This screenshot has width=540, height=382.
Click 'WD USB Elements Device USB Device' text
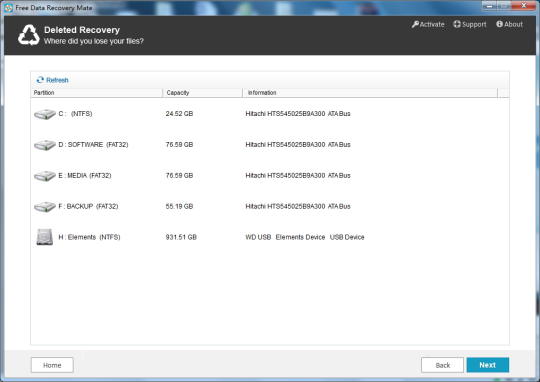[305, 237]
